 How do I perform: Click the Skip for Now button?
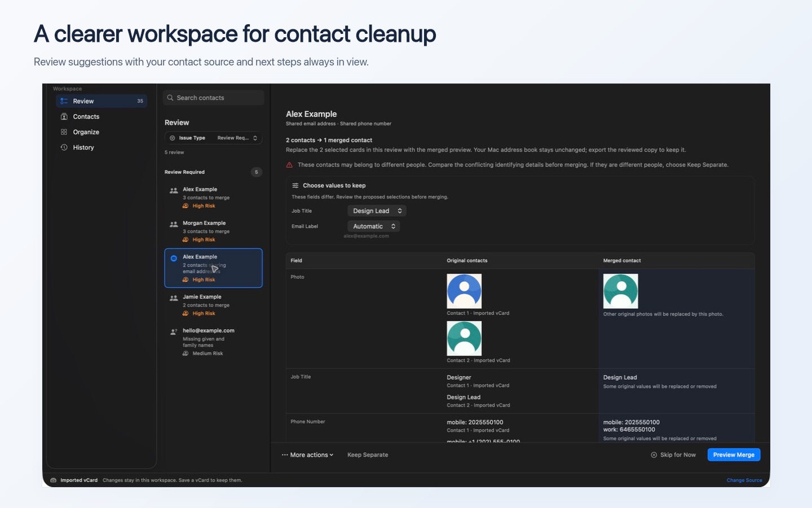pyautogui.click(x=673, y=455)
